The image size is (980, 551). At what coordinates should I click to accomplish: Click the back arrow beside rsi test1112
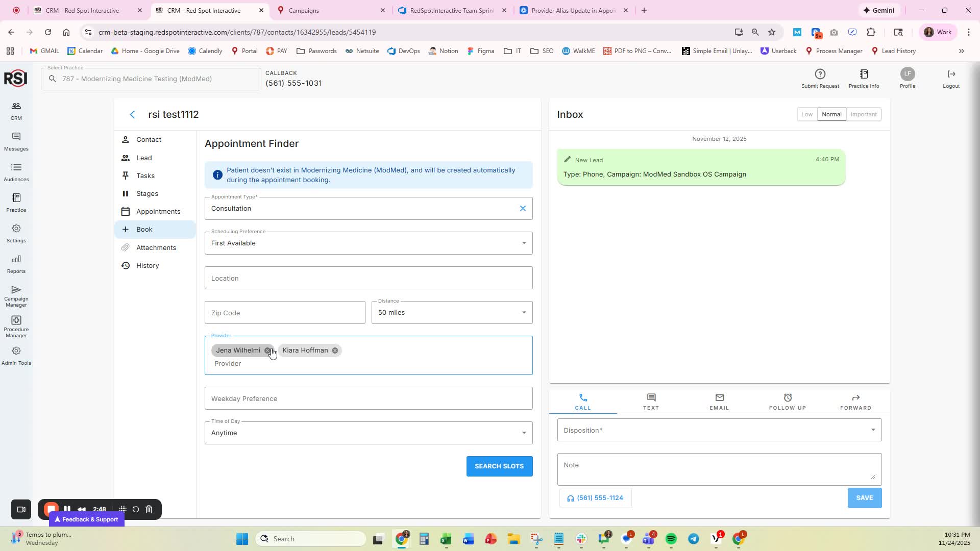coord(133,115)
